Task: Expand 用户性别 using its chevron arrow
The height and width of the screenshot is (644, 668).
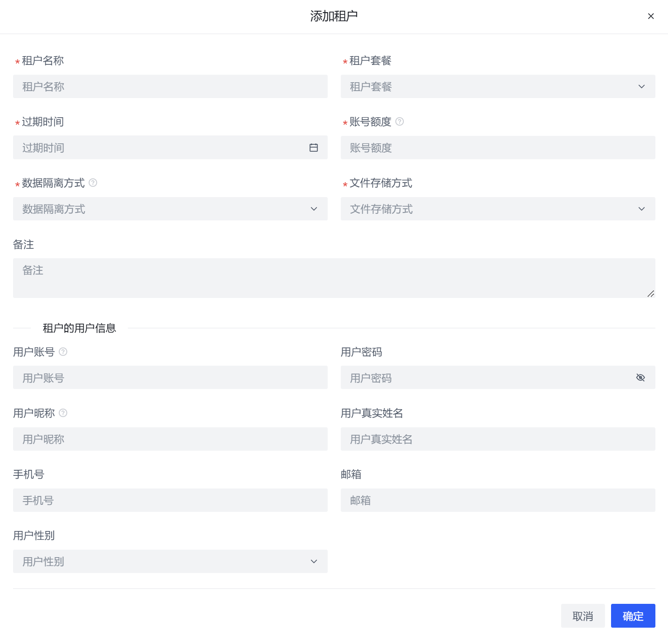Action: click(314, 561)
